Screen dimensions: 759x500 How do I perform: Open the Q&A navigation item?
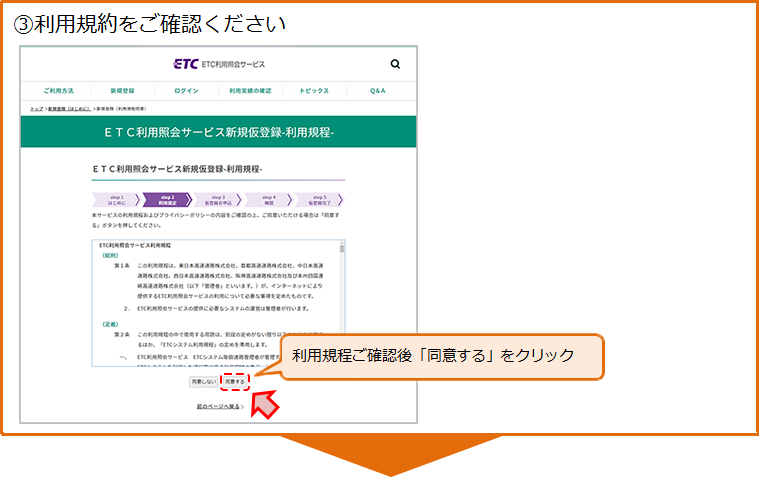click(x=377, y=90)
